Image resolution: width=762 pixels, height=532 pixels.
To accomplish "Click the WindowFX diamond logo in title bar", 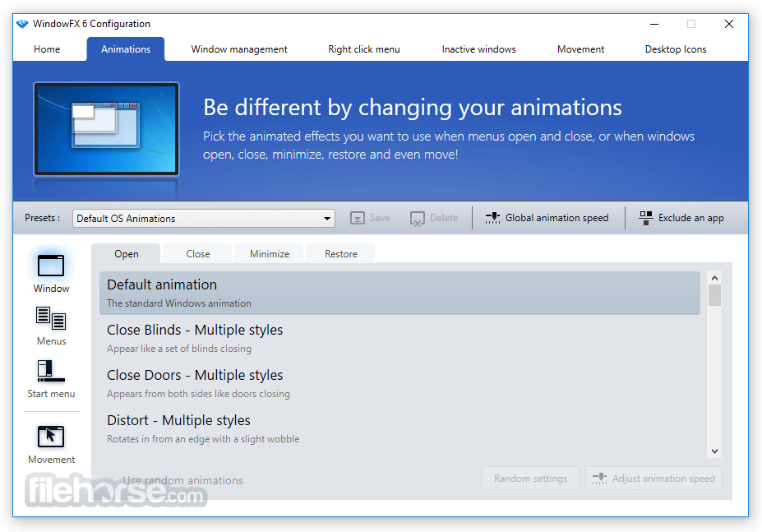I will 22,24.
